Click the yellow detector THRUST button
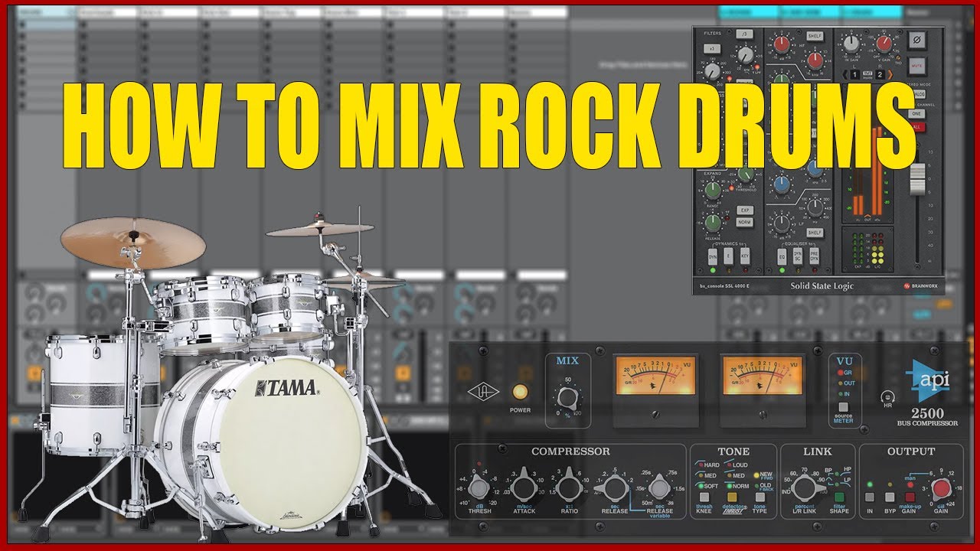980x551 pixels. click(731, 497)
